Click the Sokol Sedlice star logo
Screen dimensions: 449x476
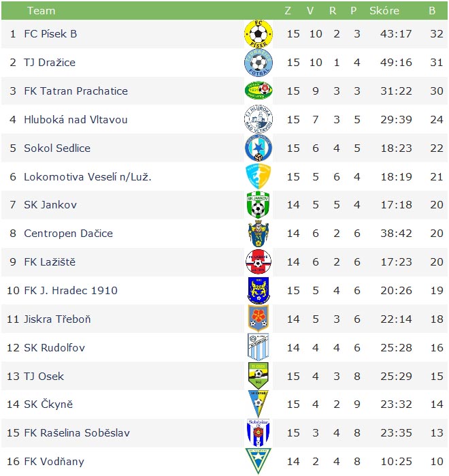pos(259,148)
